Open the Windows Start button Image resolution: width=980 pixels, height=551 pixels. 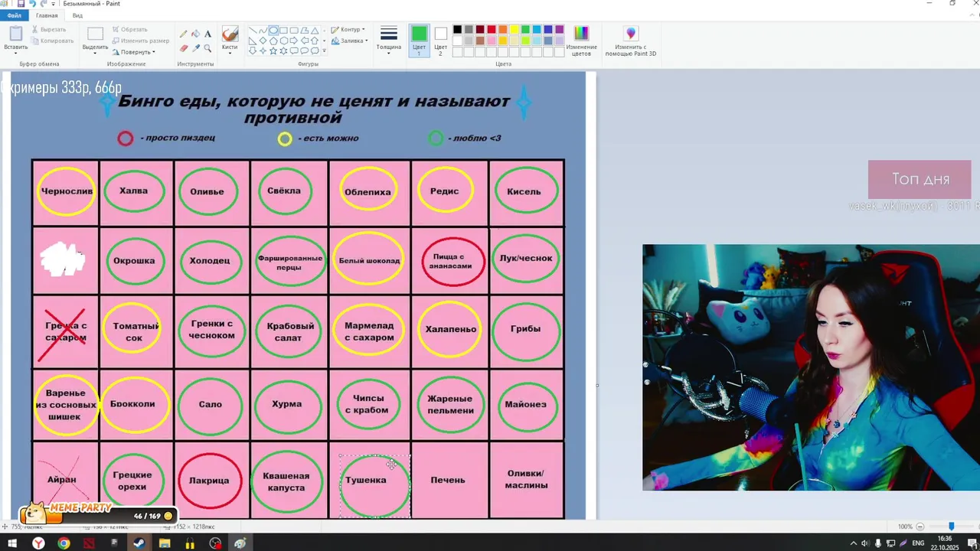(x=12, y=543)
